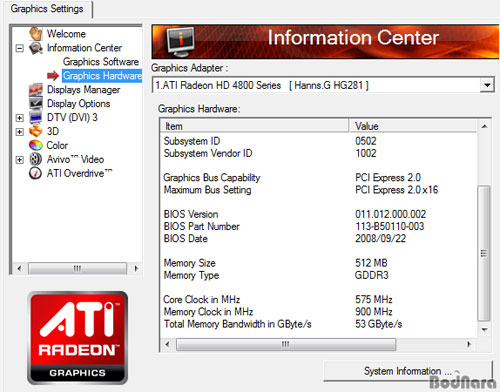500x392 pixels.
Task: Open ATI Overdrive tree item
Action: pyautogui.click(x=79, y=173)
